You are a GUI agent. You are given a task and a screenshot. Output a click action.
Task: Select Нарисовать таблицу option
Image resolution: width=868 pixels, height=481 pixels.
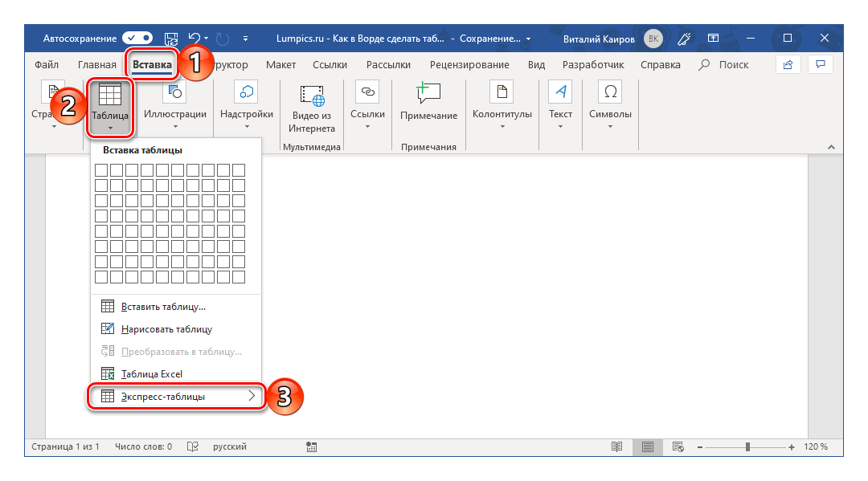click(x=166, y=329)
